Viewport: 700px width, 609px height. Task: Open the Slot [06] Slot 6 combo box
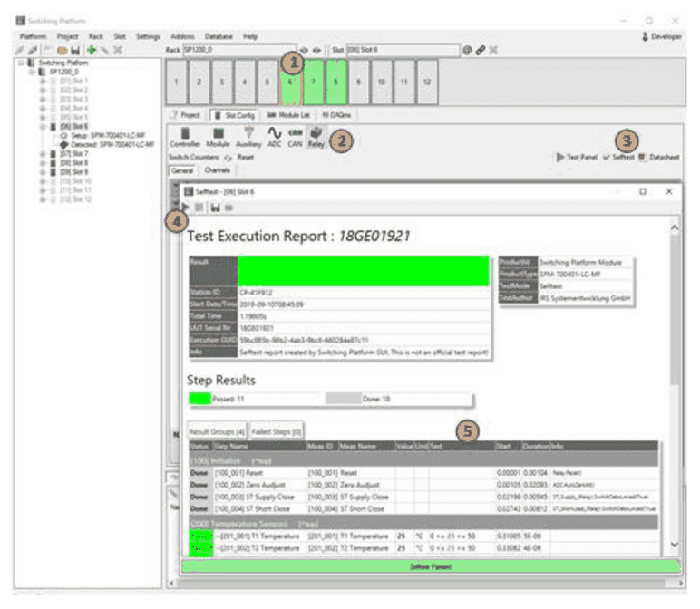(x=403, y=50)
